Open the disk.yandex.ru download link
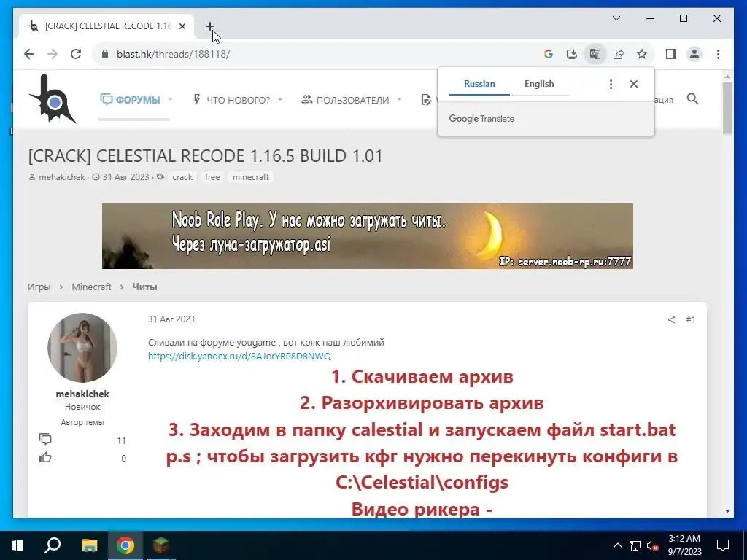 [239, 356]
